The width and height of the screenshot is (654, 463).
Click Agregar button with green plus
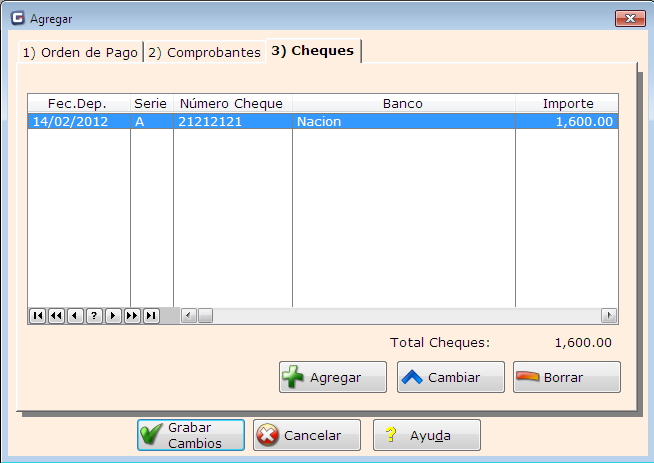(x=333, y=377)
